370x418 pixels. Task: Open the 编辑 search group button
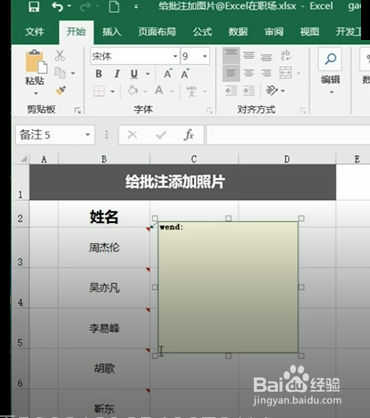click(330, 71)
